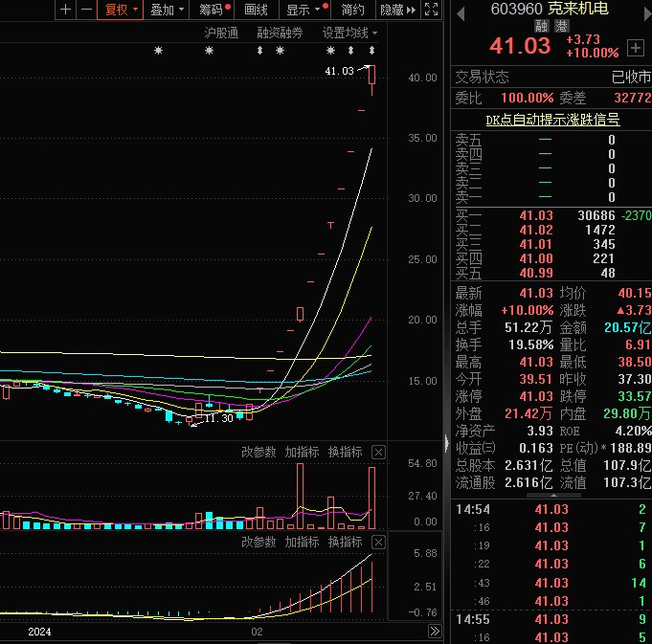The height and width of the screenshot is (644, 652).
Task: Click 卖一 ask row
Action: coord(551,197)
